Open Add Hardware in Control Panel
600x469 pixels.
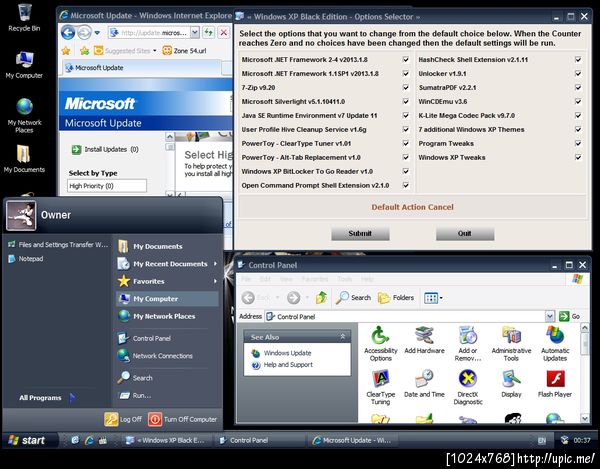[x=424, y=340]
